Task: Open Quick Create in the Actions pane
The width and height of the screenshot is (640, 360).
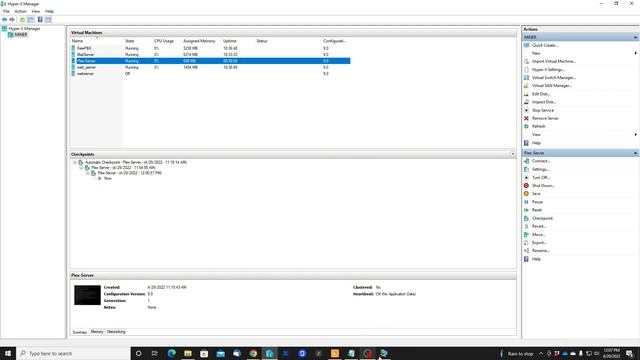Action: (x=544, y=45)
